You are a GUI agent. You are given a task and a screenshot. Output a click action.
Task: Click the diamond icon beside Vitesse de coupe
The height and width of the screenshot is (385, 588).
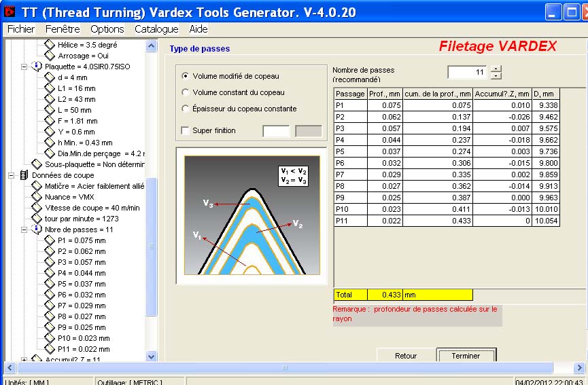(37, 208)
